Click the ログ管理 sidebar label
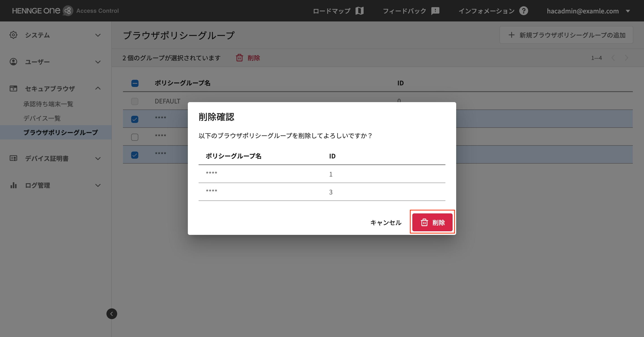This screenshot has width=644, height=337. (x=37, y=185)
